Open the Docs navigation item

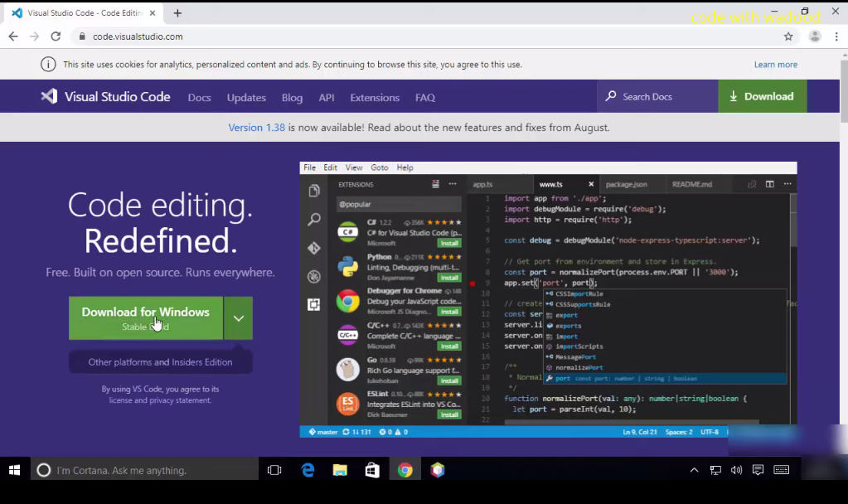click(x=199, y=97)
